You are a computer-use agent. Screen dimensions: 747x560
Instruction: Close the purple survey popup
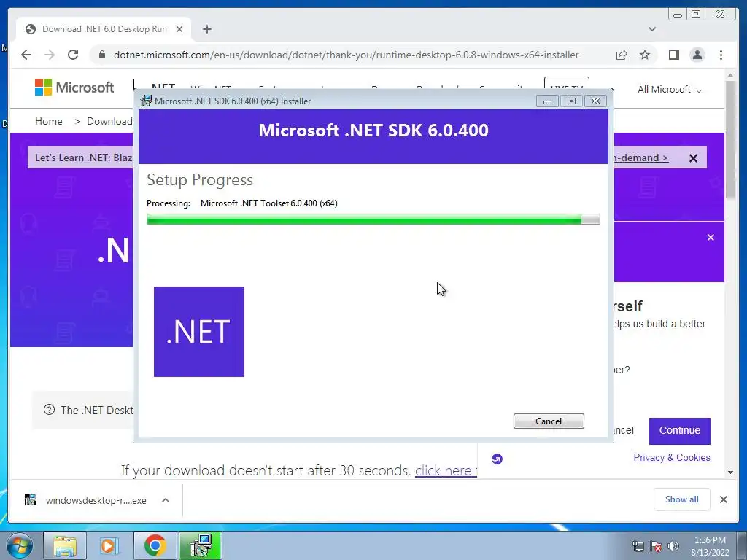[711, 237]
